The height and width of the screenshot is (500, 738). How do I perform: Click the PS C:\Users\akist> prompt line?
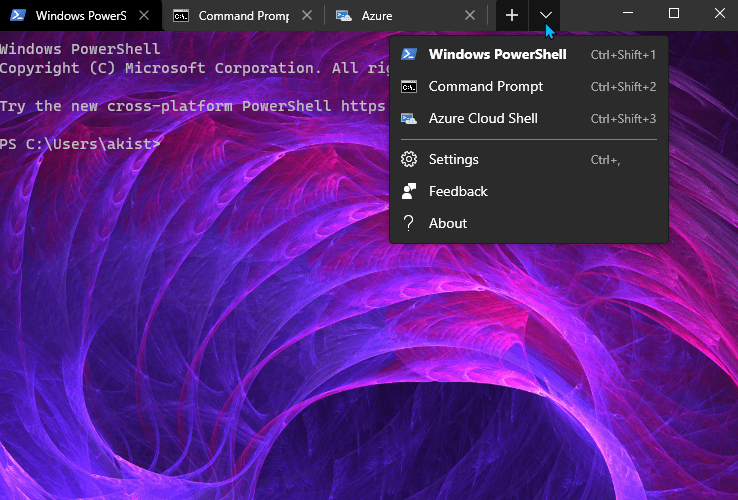80,144
